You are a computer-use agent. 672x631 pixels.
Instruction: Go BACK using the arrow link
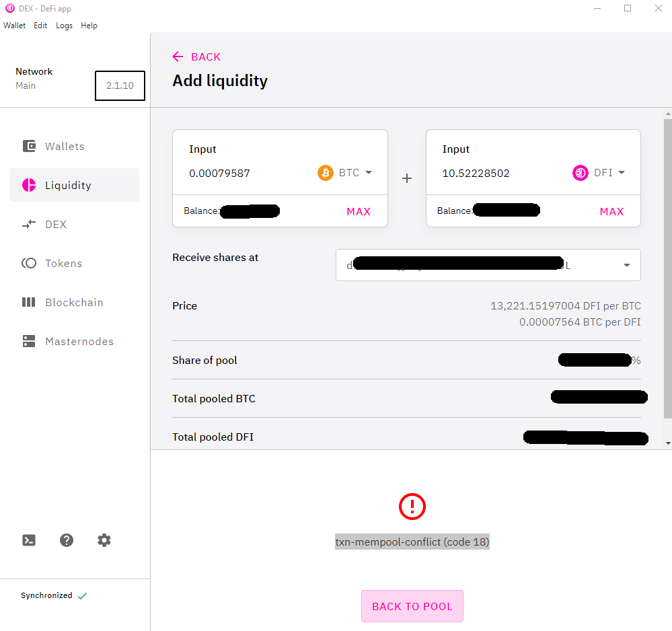point(196,57)
